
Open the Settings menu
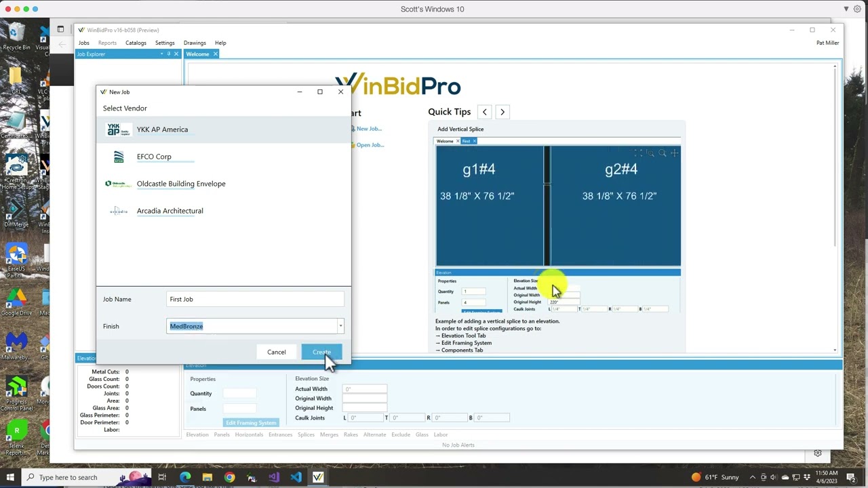pyautogui.click(x=165, y=43)
